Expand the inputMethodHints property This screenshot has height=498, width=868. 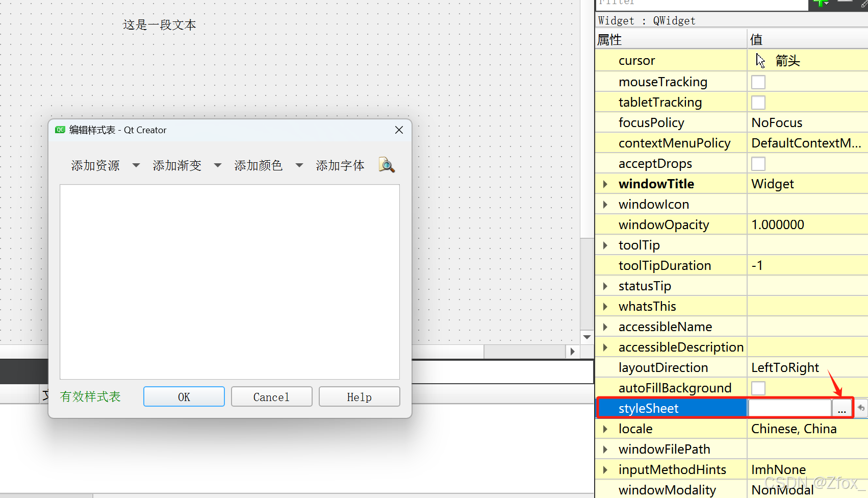pyautogui.click(x=605, y=469)
